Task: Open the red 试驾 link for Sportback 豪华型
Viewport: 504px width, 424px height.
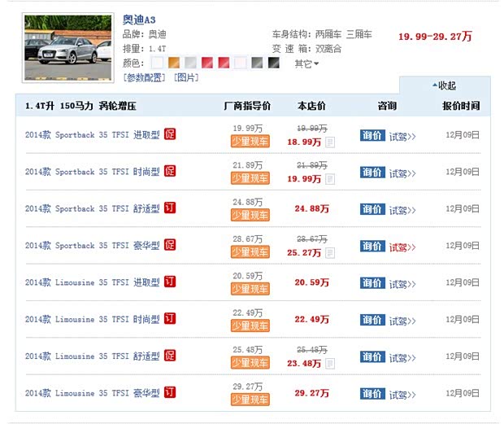Action: pyautogui.click(x=402, y=247)
